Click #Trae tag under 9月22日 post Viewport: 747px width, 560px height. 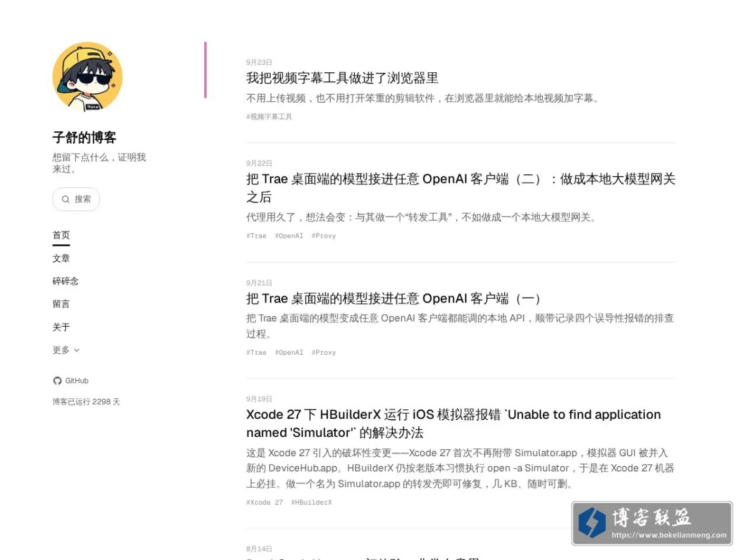[x=256, y=236]
